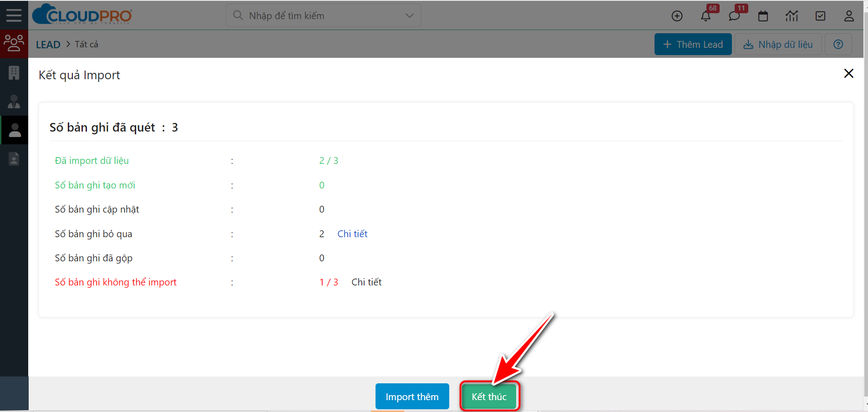Open 'Chi tiết' for records that failed import
The height and width of the screenshot is (412, 868).
click(366, 282)
